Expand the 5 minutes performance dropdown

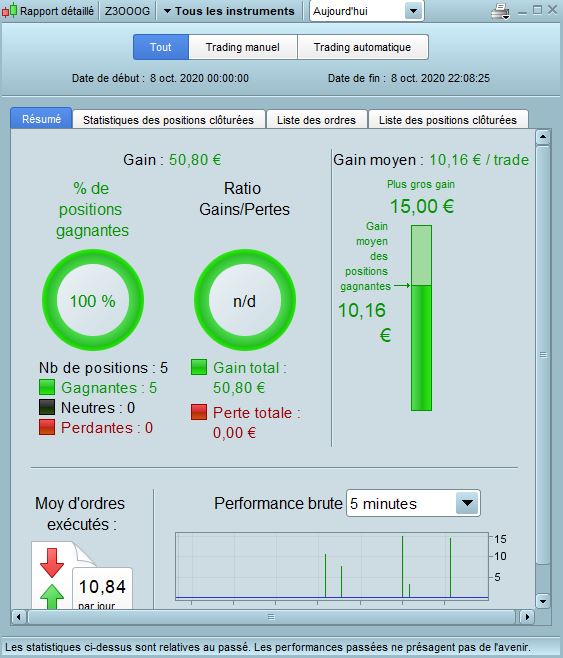pyautogui.click(x=413, y=503)
